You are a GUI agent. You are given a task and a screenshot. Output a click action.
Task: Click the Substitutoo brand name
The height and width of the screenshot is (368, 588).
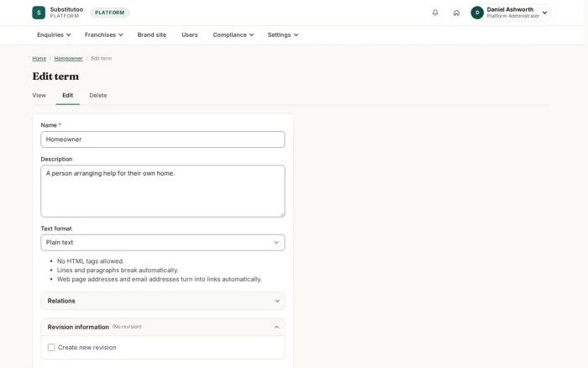tap(66, 9)
